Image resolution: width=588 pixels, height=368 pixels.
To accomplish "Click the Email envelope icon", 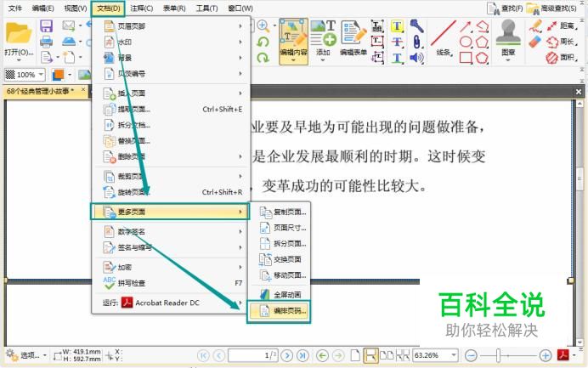I will 69,25.
